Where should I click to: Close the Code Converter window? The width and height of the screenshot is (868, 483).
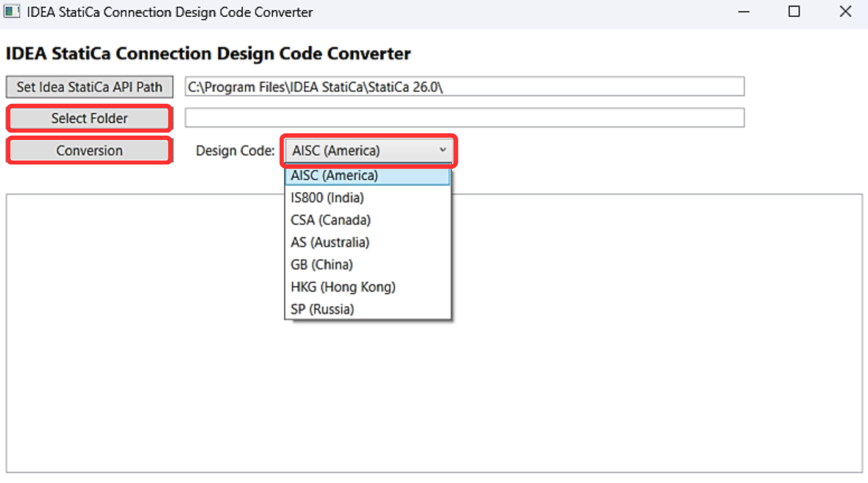point(845,12)
